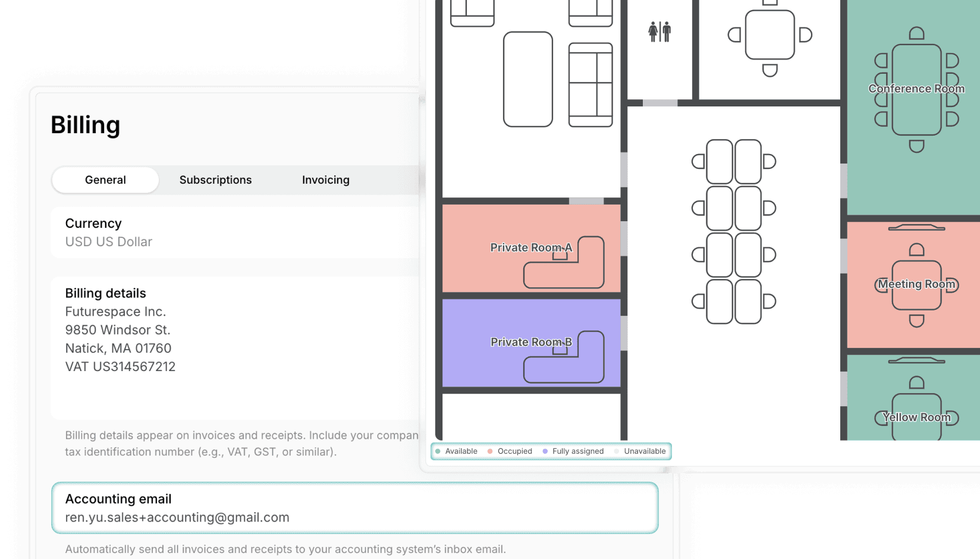Click the Futurespace Inc. company name
The height and width of the screenshot is (559, 980).
[x=115, y=312]
